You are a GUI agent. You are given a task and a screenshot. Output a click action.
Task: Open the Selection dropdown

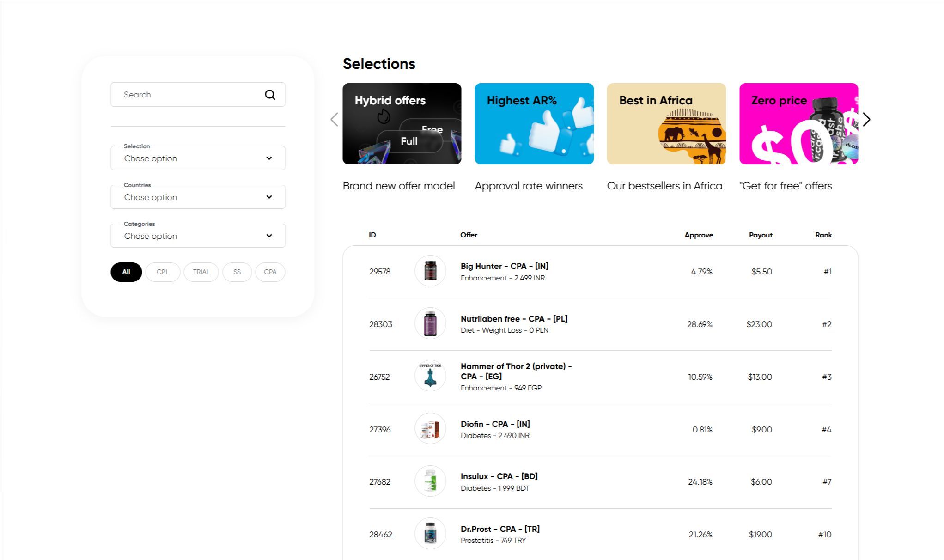[198, 158]
